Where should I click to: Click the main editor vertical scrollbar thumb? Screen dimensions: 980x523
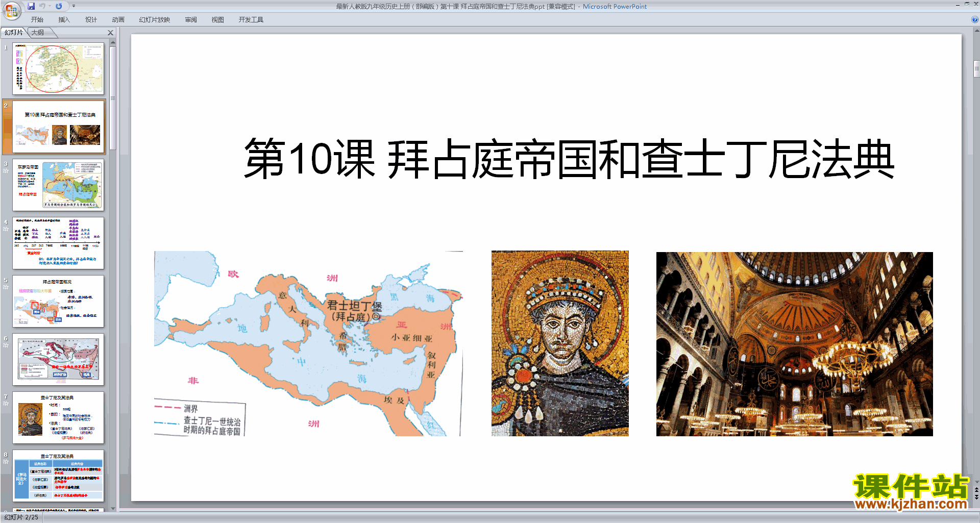976,69
